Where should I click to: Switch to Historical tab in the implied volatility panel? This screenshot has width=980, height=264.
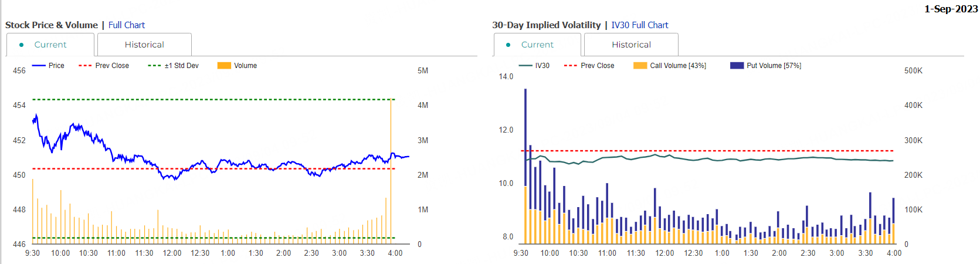(631, 45)
